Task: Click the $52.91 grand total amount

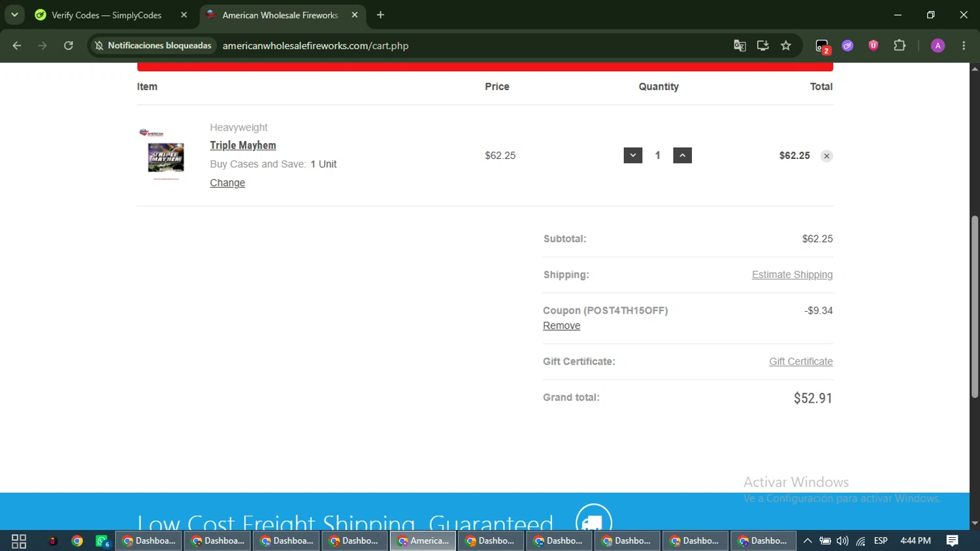Action: (813, 398)
